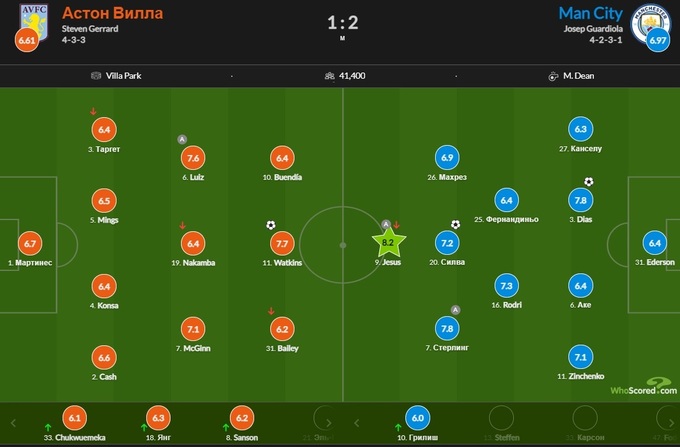Click Aston Villa's 6.61 team rating badge
This screenshot has width=680, height=447.
[25, 41]
